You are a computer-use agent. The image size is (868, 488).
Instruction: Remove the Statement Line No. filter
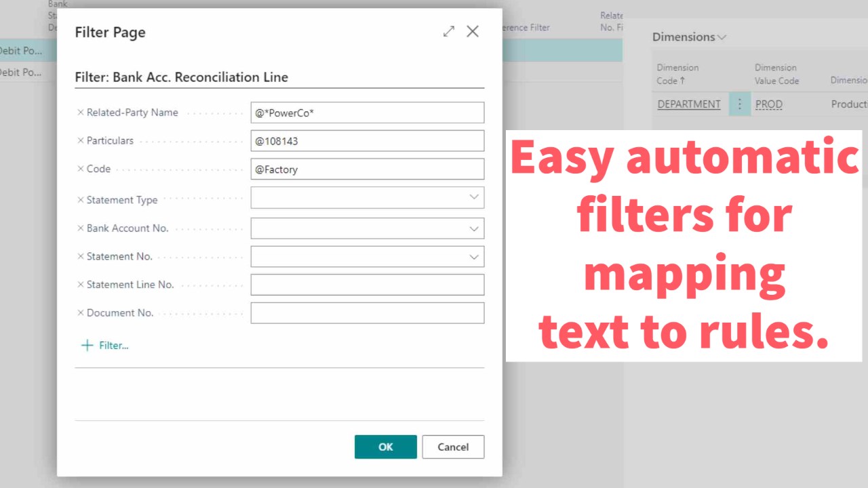coord(81,285)
